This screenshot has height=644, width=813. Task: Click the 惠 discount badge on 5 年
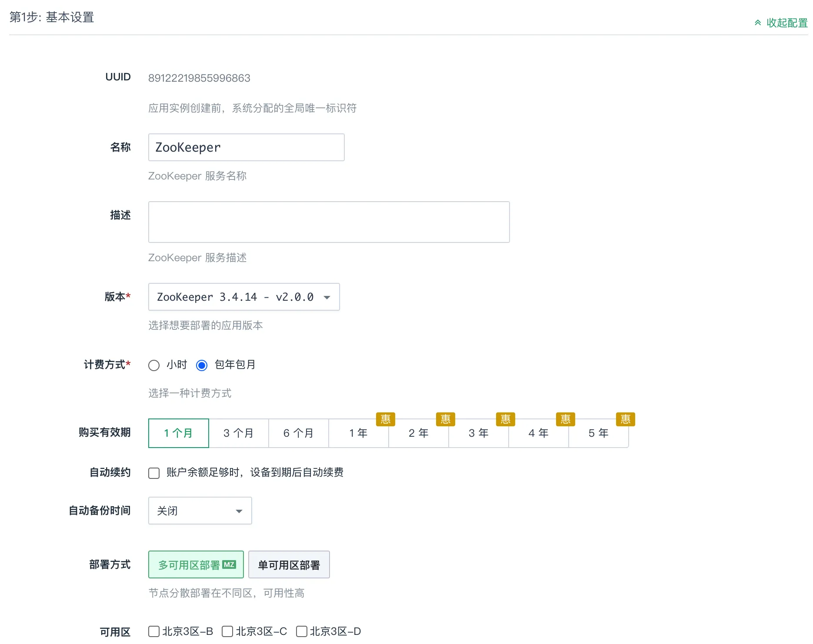626,419
